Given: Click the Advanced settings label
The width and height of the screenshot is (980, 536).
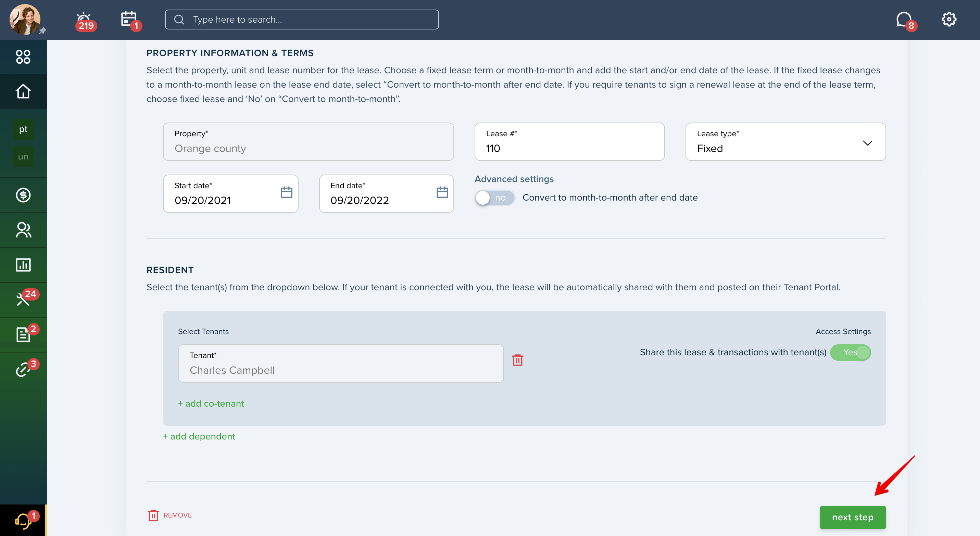Looking at the screenshot, I should coord(514,179).
